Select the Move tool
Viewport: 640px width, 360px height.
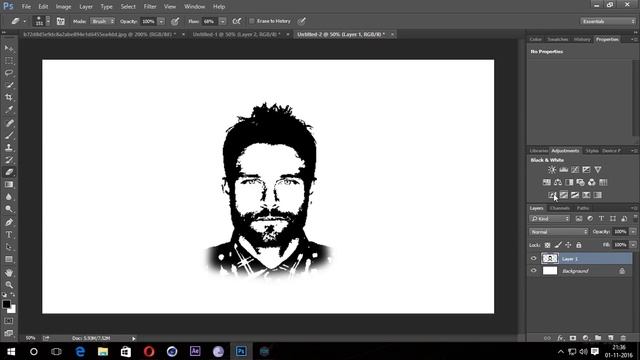pyautogui.click(x=9, y=48)
